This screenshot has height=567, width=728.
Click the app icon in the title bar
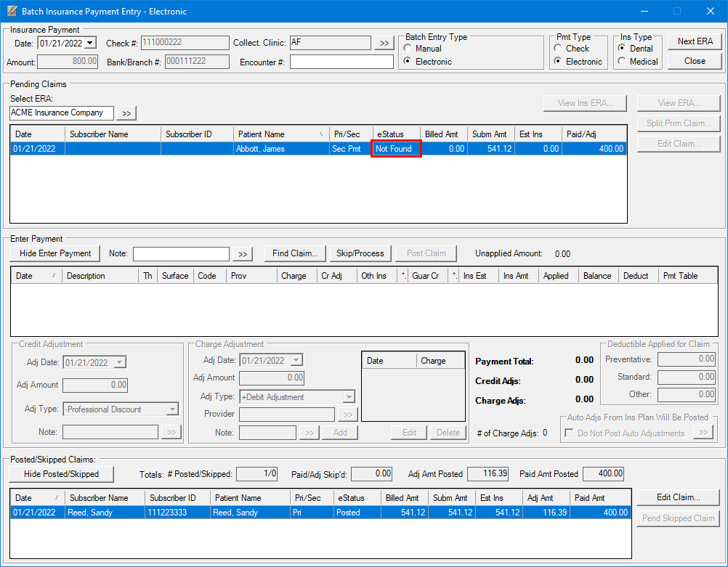(11, 11)
